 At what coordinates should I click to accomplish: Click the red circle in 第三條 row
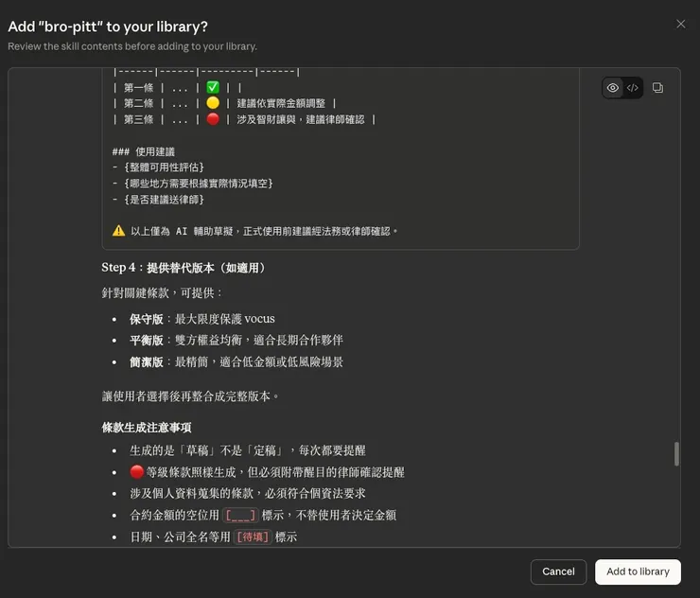coord(213,119)
